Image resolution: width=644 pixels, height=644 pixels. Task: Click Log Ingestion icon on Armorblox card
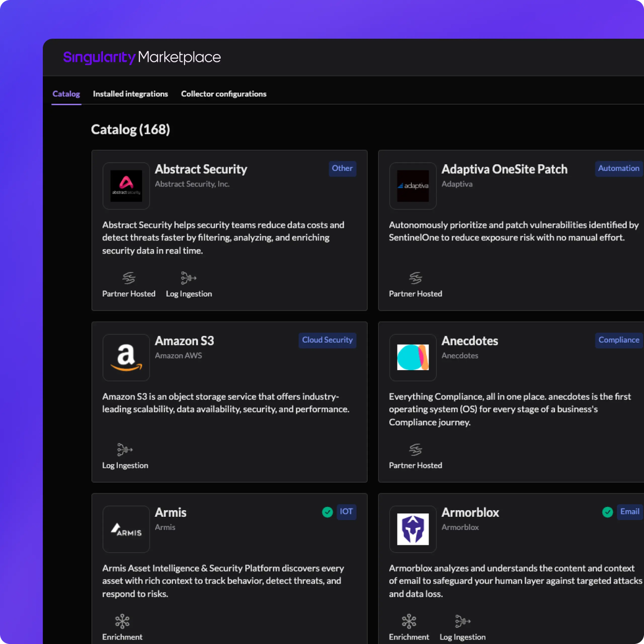[463, 621]
